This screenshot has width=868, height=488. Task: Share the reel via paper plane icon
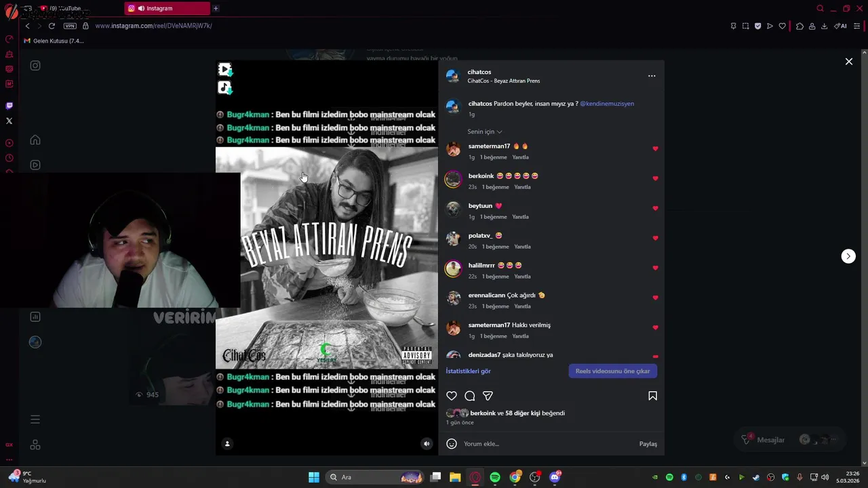tap(488, 396)
